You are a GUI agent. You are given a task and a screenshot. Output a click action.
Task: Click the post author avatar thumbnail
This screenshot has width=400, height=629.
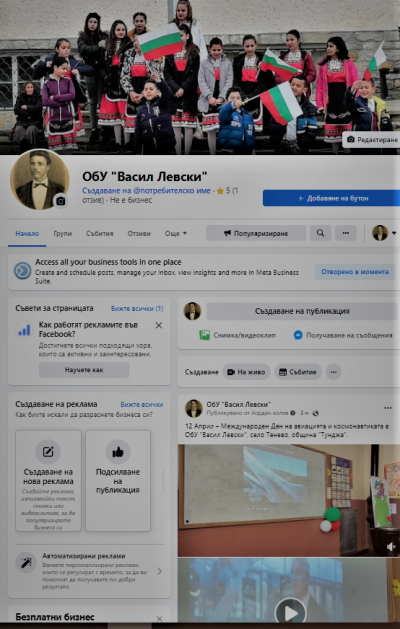click(193, 408)
